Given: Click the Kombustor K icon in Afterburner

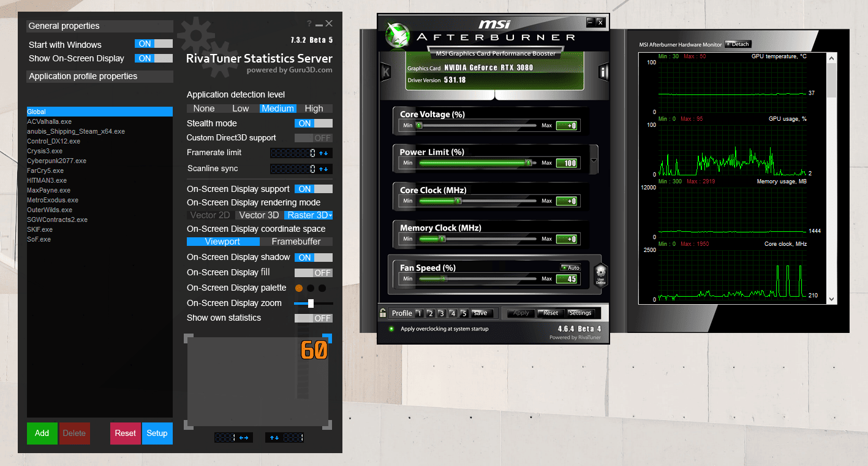Looking at the screenshot, I should [x=385, y=72].
